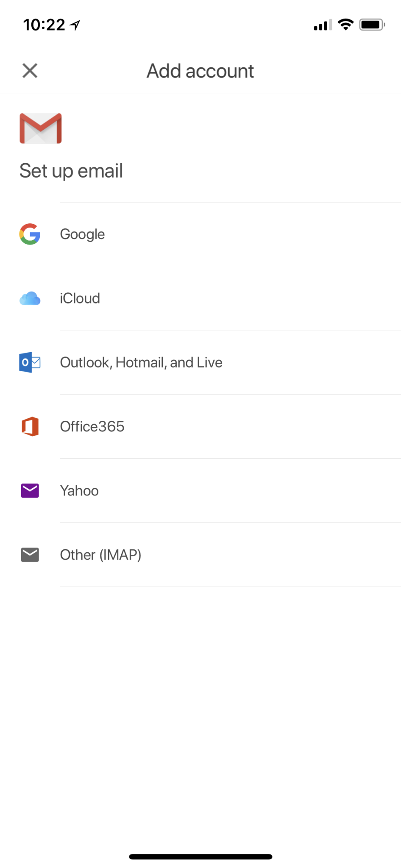
Task: Close the Add account screen
Action: coord(30,71)
